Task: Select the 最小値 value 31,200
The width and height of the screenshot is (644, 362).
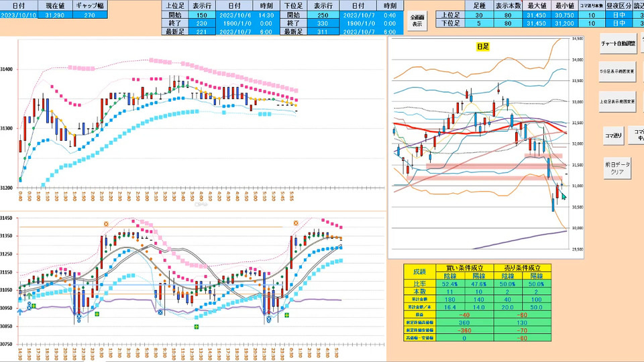Action: (x=564, y=23)
